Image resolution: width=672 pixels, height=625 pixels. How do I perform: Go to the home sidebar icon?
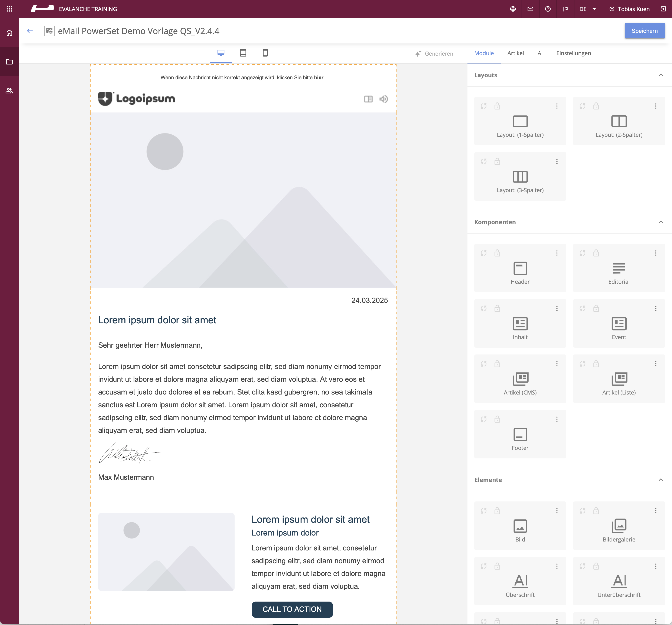coord(9,33)
